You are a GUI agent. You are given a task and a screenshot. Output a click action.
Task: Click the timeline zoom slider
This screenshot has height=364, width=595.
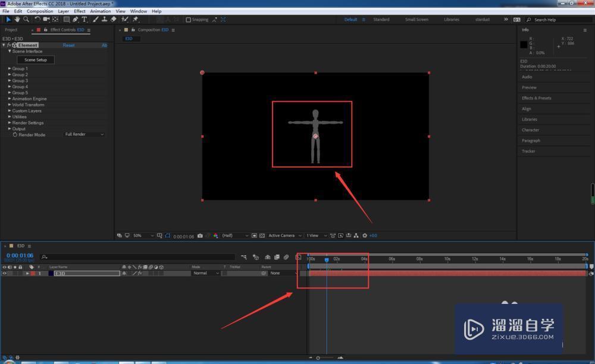pos(318,357)
